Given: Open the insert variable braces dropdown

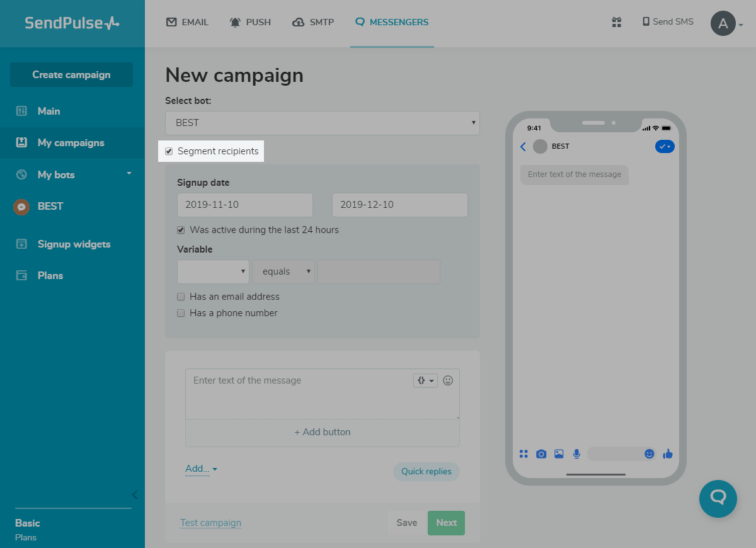Looking at the screenshot, I should (x=425, y=380).
